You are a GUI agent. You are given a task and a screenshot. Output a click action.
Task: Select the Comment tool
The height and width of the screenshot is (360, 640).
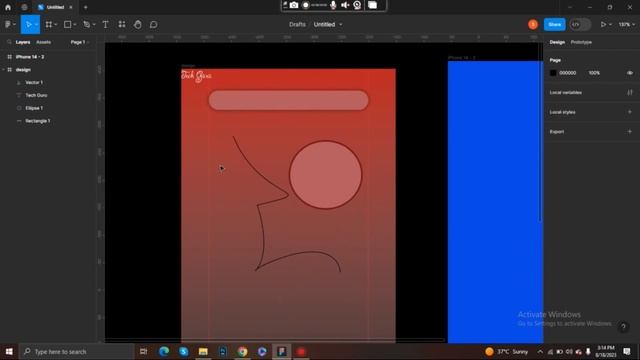tap(153, 24)
